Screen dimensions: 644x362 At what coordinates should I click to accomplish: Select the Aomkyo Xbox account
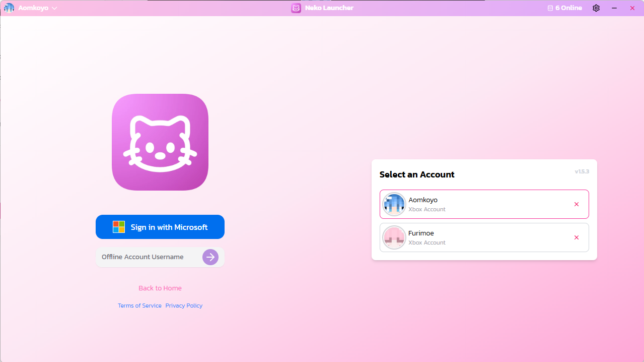point(484,204)
